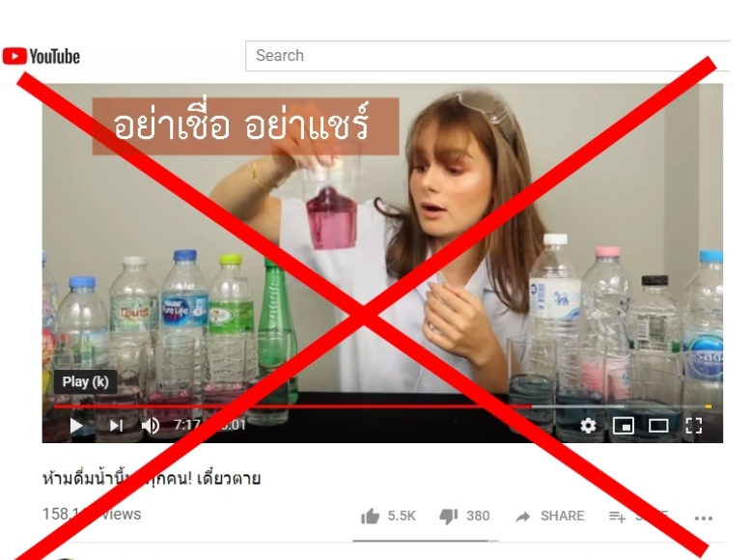Switch to full screen
The height and width of the screenshot is (560, 752).
coord(693,426)
